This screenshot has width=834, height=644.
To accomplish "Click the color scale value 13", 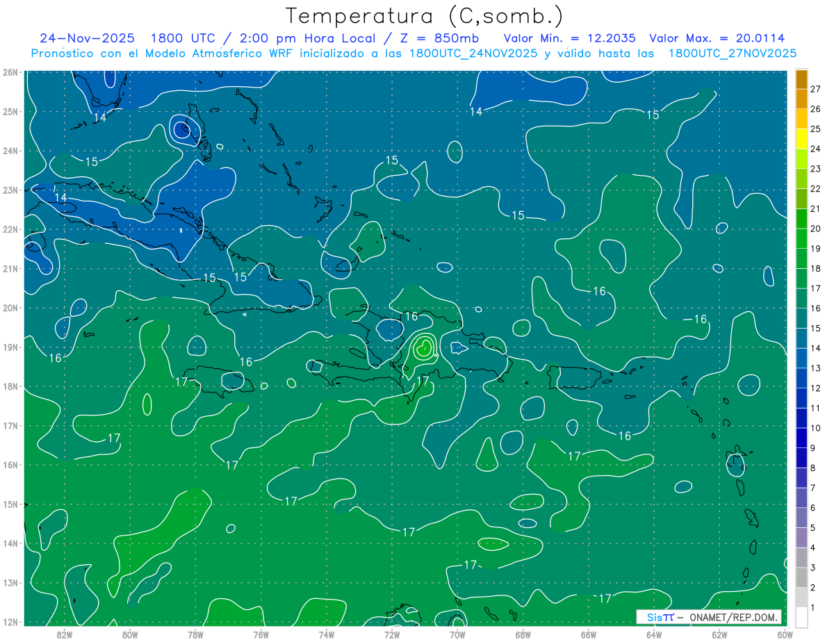I will pyautogui.click(x=815, y=368).
